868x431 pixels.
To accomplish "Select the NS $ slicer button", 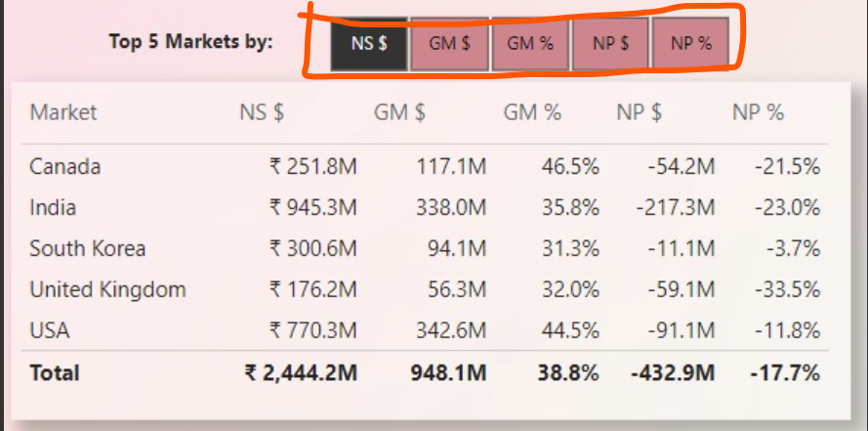I will click(x=369, y=44).
